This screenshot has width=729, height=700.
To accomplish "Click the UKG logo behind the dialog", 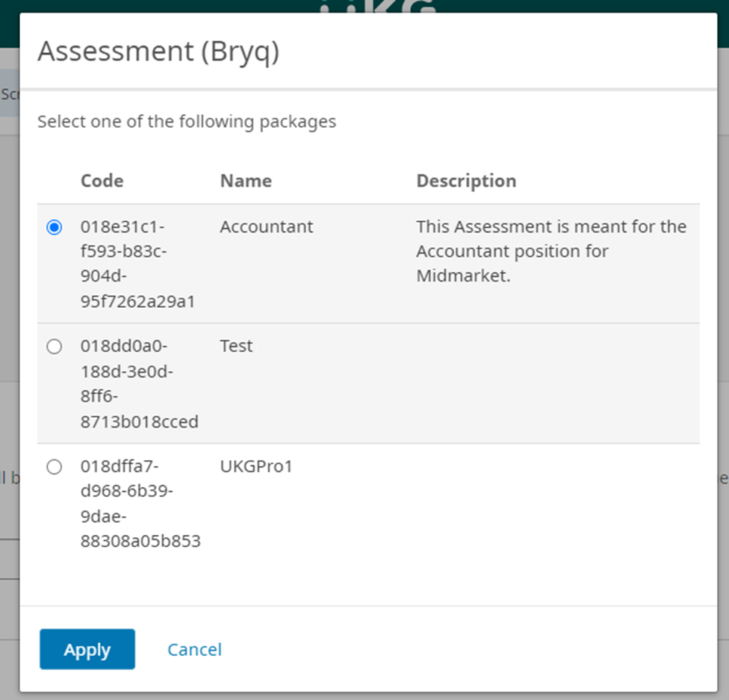I will pyautogui.click(x=377, y=7).
